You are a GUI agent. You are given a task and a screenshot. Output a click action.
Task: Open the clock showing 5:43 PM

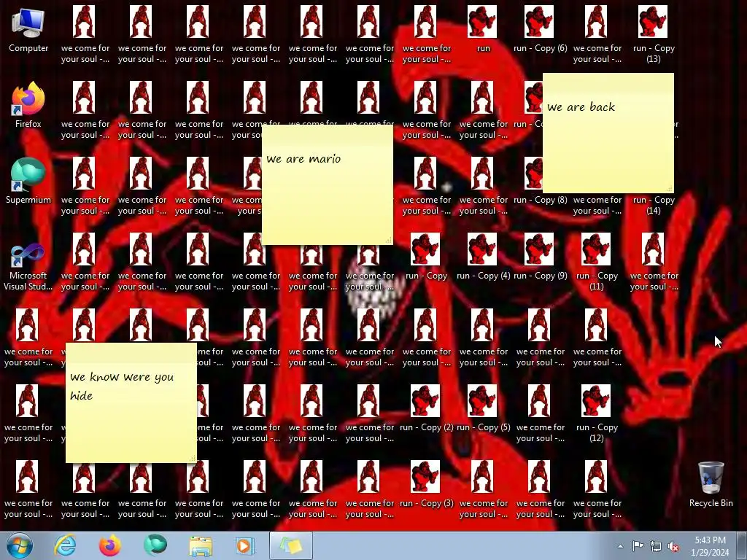[x=710, y=546]
